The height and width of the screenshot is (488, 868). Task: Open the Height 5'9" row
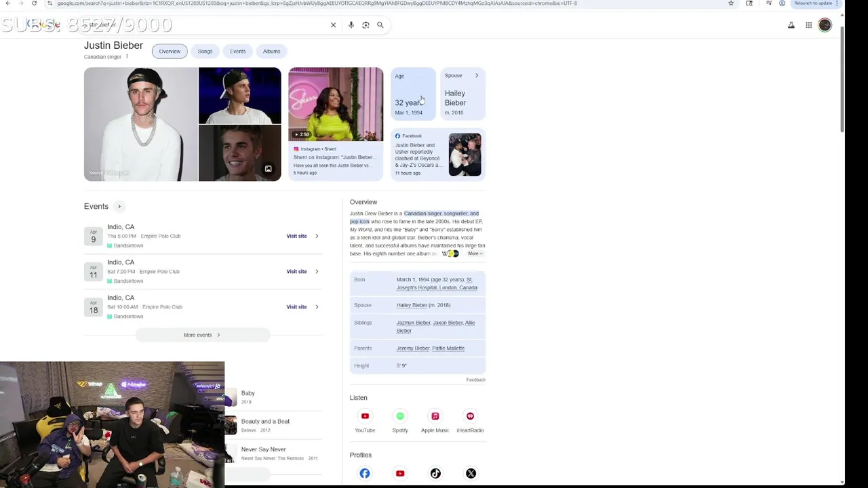click(x=418, y=366)
